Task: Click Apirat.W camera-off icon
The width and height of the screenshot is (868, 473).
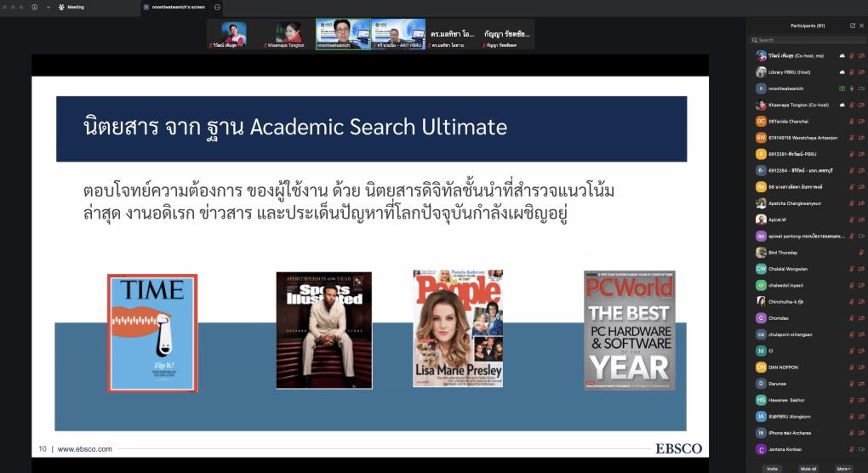Action: pos(861,219)
